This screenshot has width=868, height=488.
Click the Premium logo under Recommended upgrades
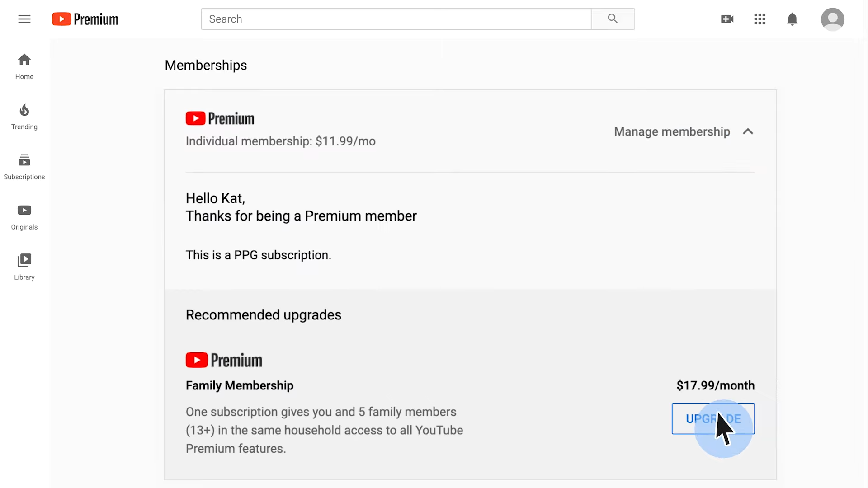point(224,360)
